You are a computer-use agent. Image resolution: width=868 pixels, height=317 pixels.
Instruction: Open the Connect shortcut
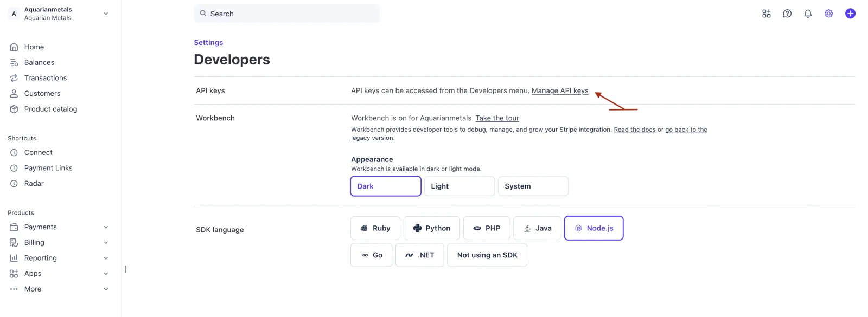click(39, 153)
